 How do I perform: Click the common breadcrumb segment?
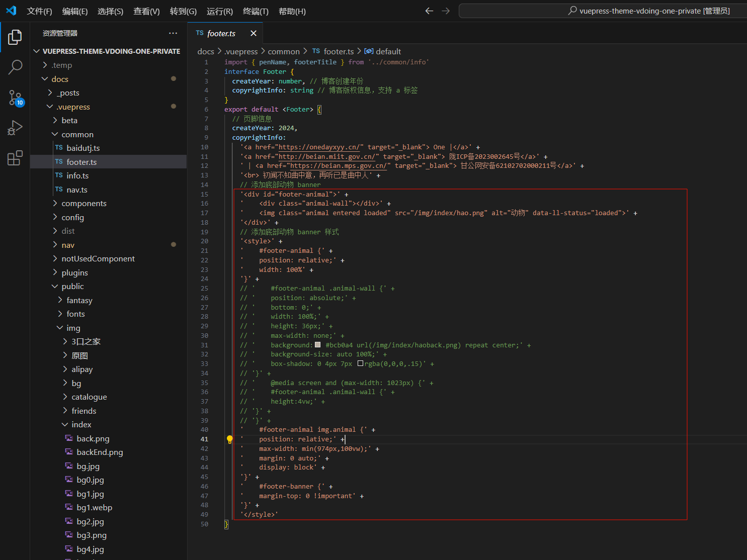pos(284,51)
